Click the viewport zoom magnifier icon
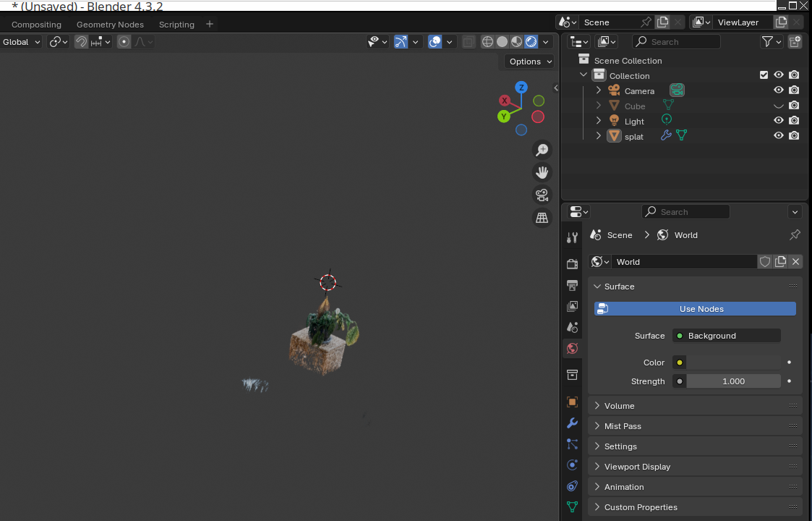Image resolution: width=812 pixels, height=521 pixels. coord(542,150)
